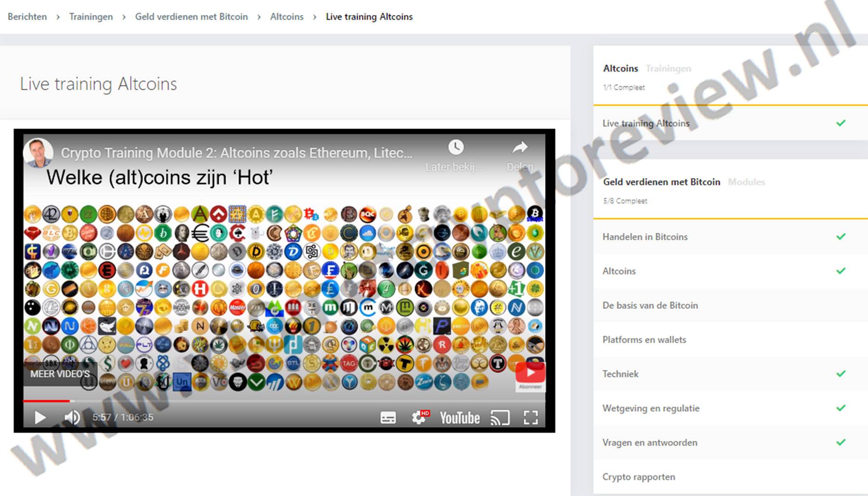This screenshot has width=868, height=496.
Task: Click the channel avatar in video
Action: click(38, 153)
